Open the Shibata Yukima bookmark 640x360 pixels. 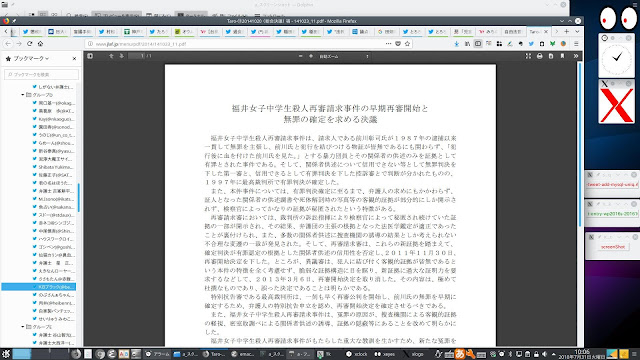click(53, 167)
